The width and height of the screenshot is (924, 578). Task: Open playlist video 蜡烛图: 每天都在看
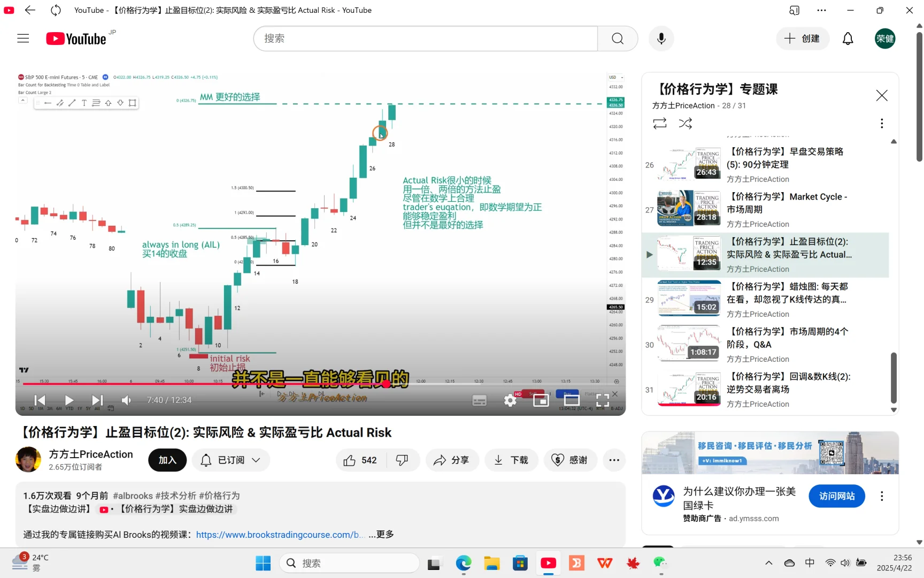pyautogui.click(x=765, y=300)
